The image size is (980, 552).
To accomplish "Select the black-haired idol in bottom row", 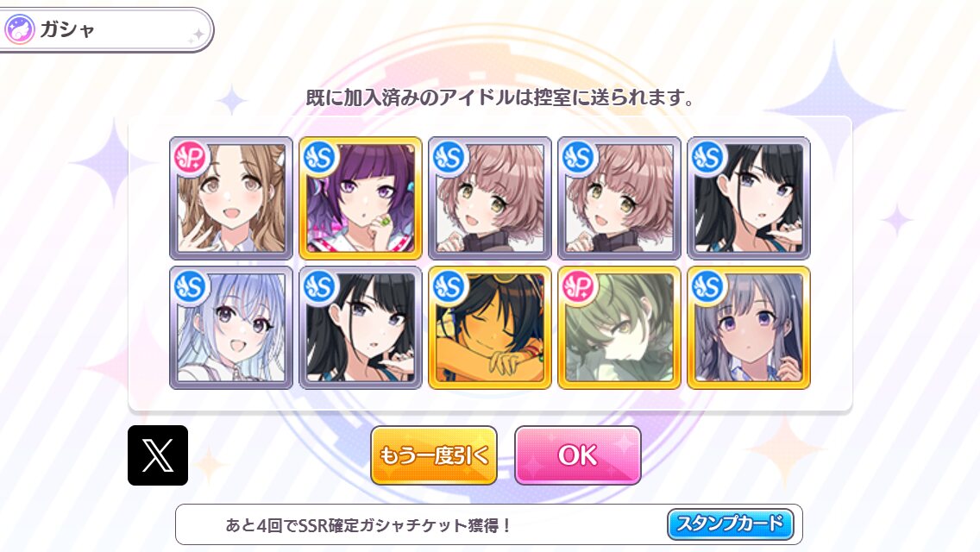I will (361, 328).
